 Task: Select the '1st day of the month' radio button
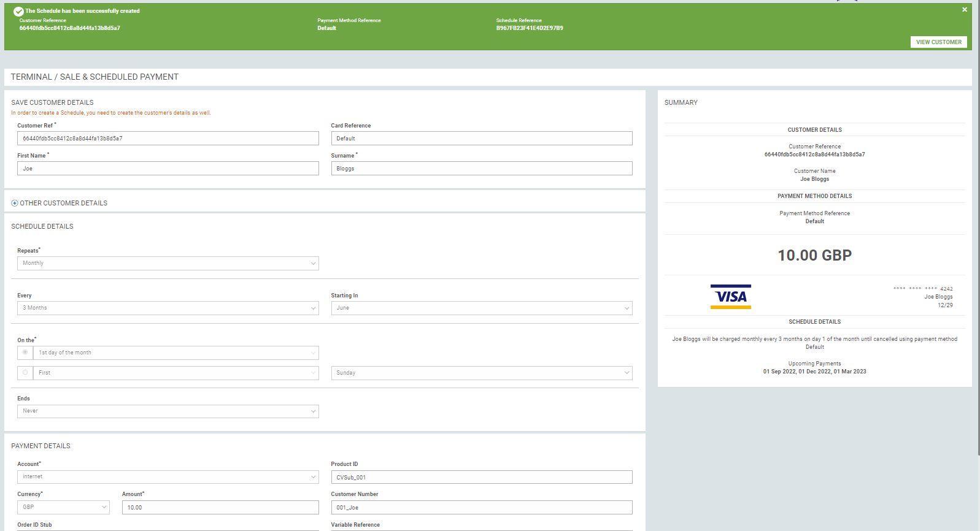point(25,353)
